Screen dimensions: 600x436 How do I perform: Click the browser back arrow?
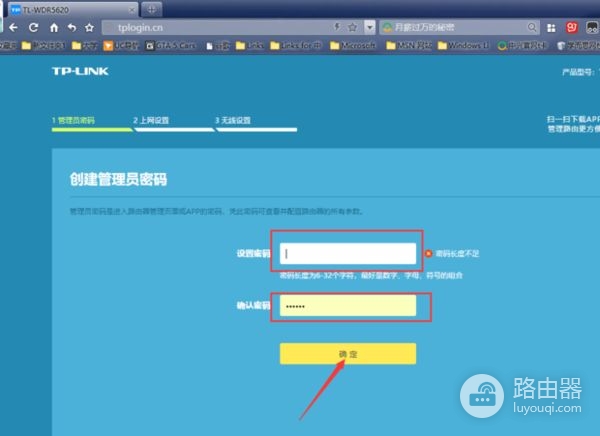point(13,27)
